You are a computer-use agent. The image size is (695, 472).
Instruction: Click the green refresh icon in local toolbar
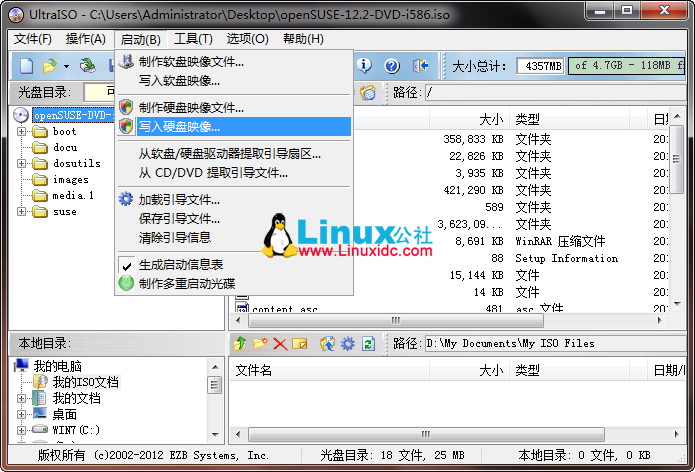(368, 343)
